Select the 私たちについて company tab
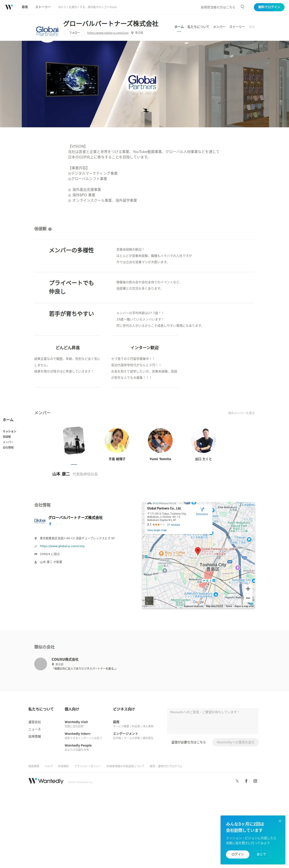This screenshot has height=868, width=289. [x=198, y=27]
